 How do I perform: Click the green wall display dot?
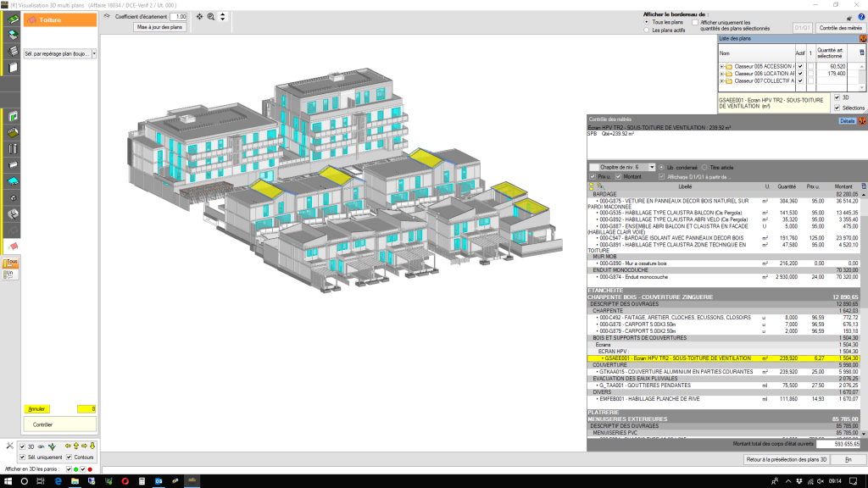click(76, 469)
